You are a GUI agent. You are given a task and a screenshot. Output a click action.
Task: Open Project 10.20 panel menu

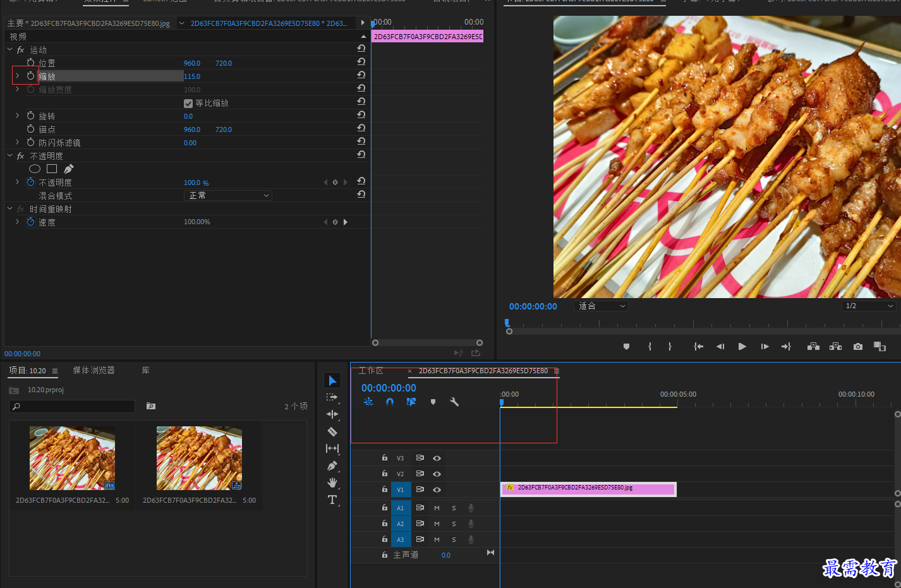pos(55,371)
